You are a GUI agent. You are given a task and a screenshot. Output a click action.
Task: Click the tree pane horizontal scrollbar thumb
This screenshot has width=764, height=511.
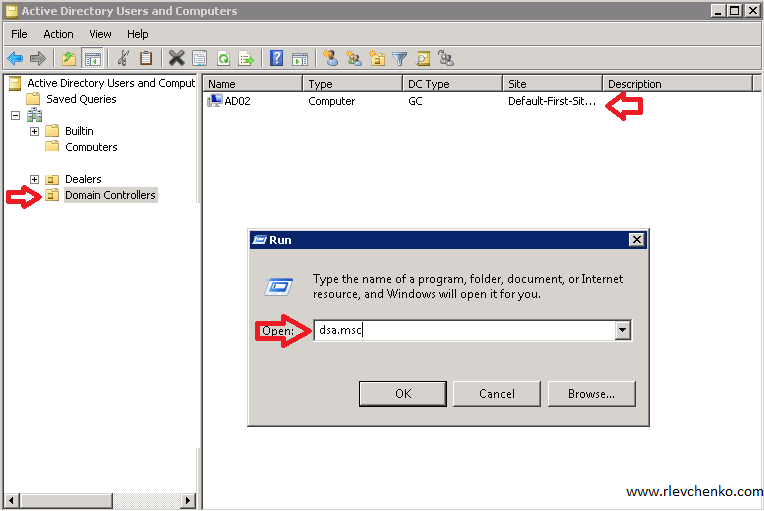[x=66, y=500]
